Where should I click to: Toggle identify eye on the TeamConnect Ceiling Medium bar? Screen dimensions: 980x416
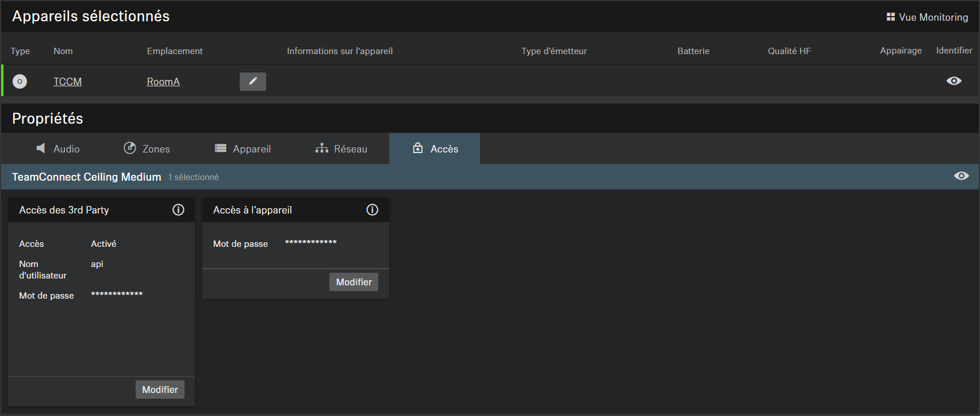tap(961, 176)
